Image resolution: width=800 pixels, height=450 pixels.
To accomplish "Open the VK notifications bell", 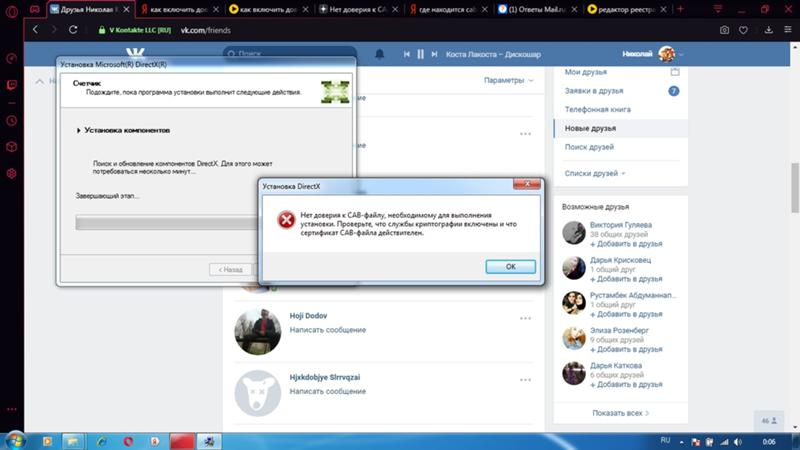I will (x=380, y=54).
